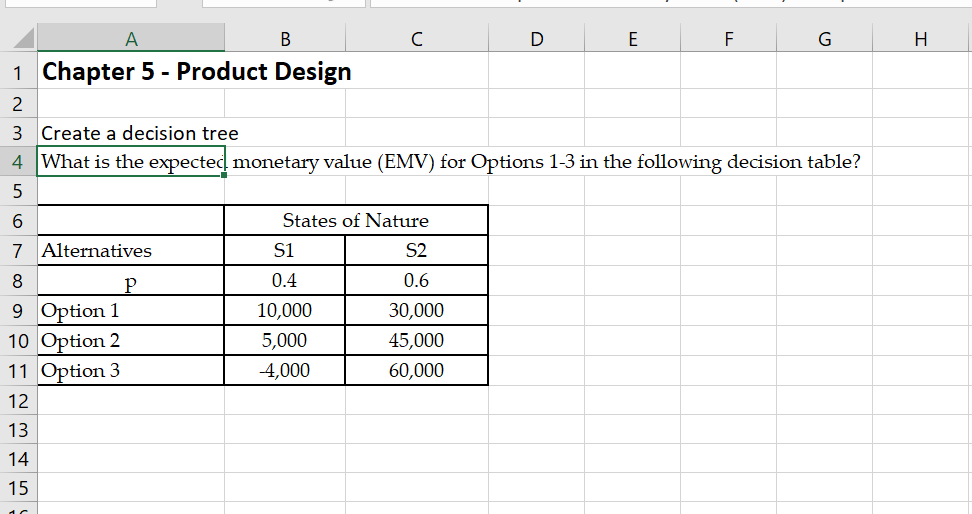Screen dimensions: 972x514
Task: Click the 'Alternatives' cell
Action: click(x=131, y=250)
